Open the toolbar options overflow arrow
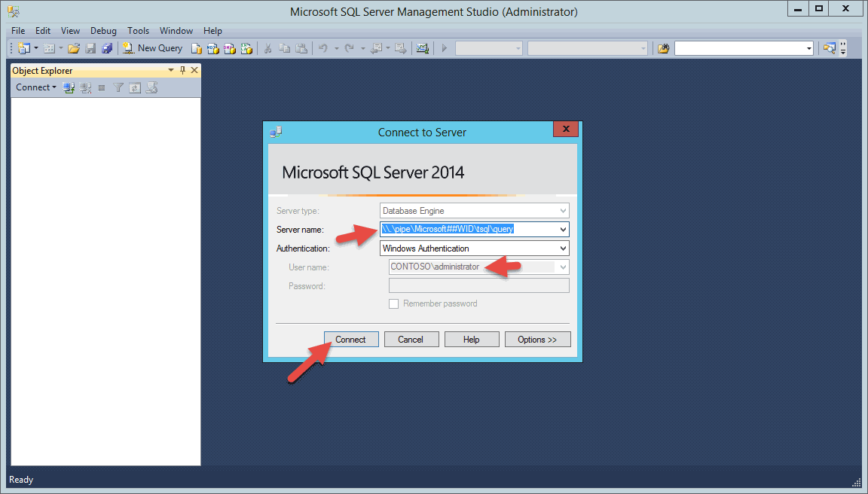 [843, 49]
